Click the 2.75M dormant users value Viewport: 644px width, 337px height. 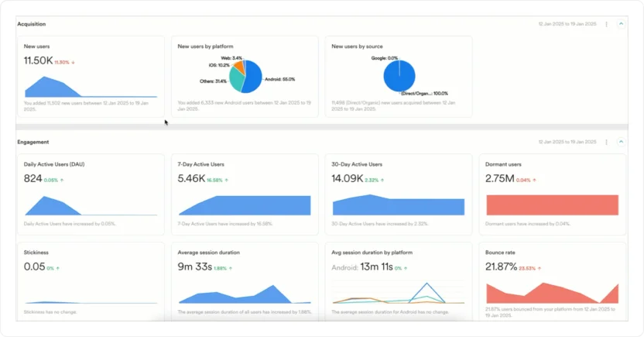[500, 179]
